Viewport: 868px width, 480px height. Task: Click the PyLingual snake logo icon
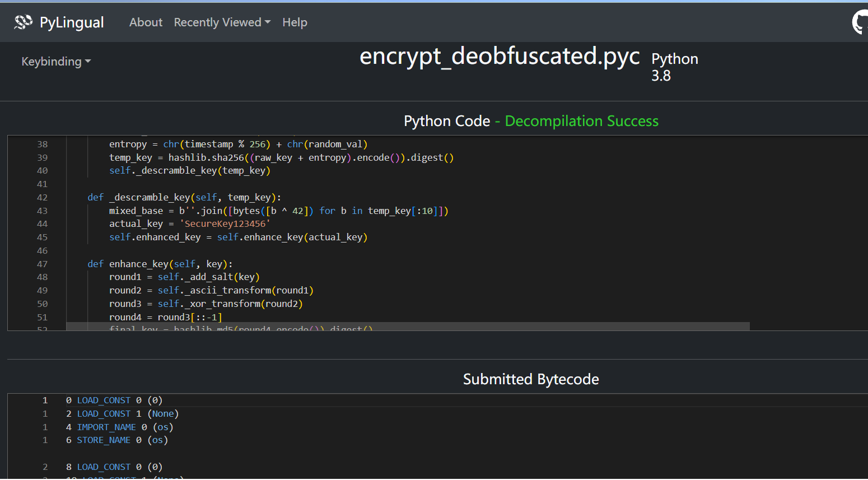coord(23,22)
